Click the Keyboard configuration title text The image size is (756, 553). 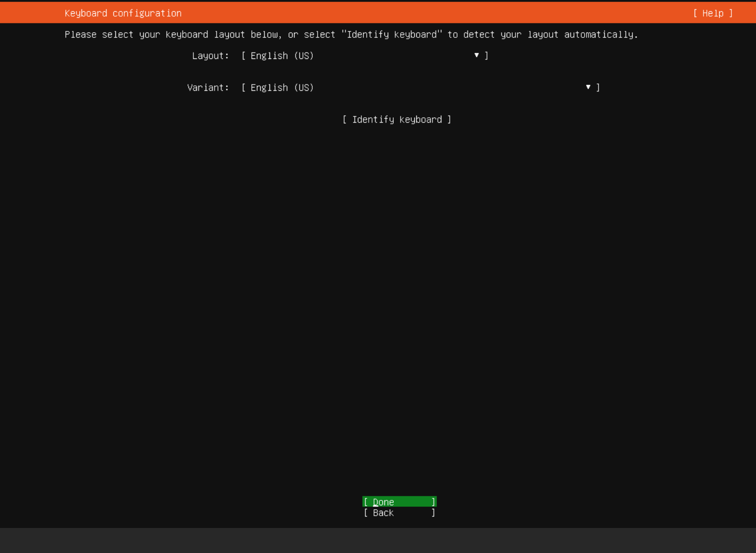point(123,13)
